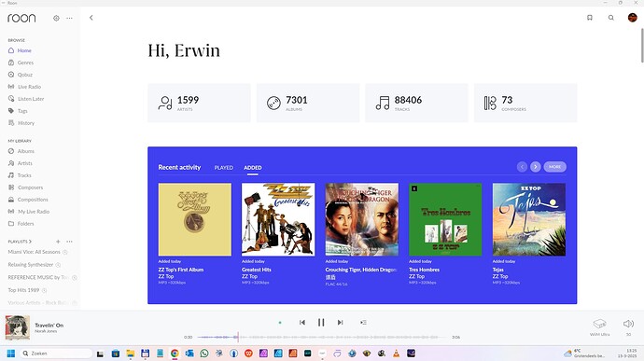Show next recent activity items arrow

point(535,167)
